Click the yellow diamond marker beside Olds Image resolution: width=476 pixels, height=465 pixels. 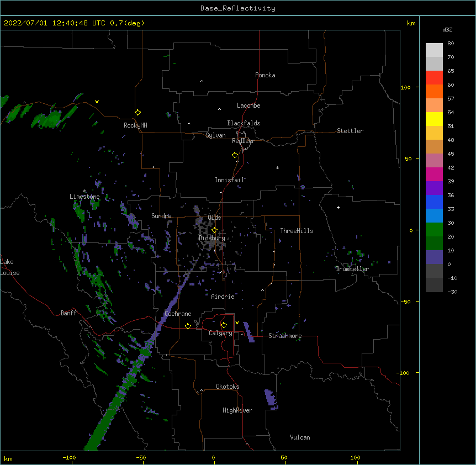(x=214, y=230)
